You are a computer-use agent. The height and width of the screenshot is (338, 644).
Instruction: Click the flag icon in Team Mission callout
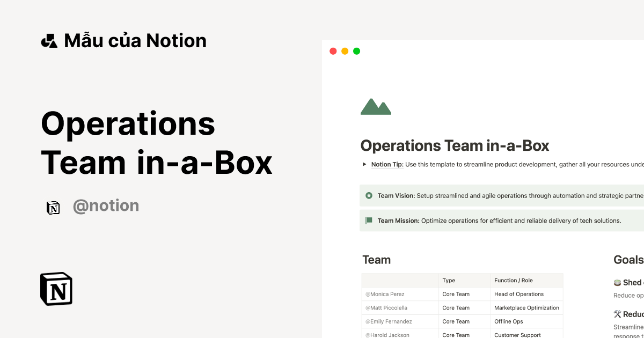pyautogui.click(x=369, y=220)
